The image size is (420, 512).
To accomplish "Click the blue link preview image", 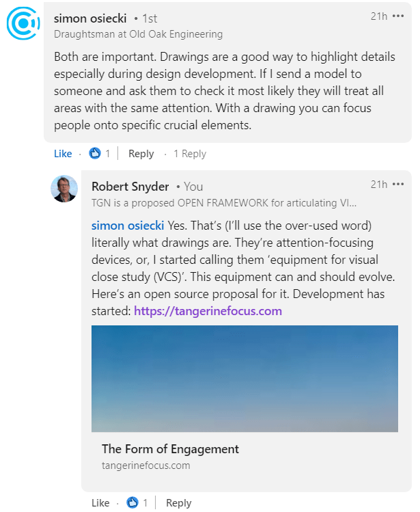I will [244, 378].
